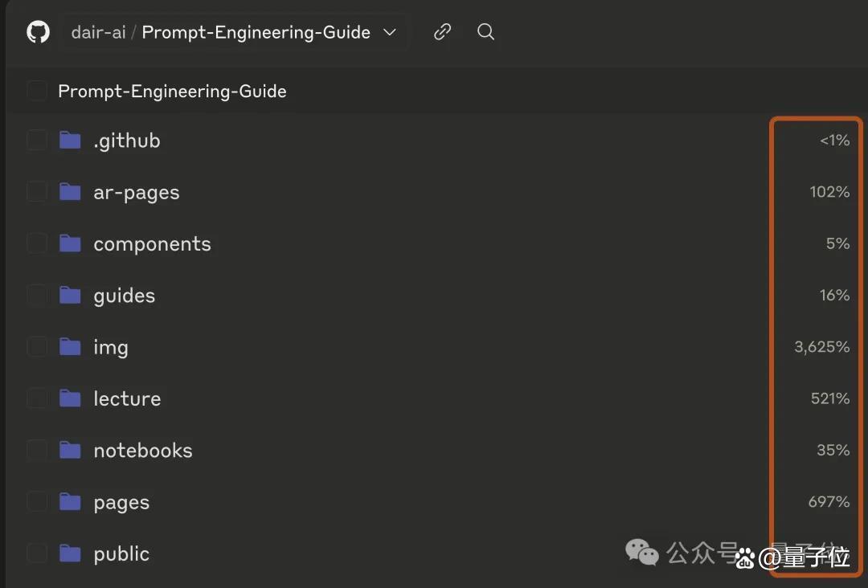The height and width of the screenshot is (588, 868).
Task: Open the repository selector dropdown chevron
Action: 390,32
